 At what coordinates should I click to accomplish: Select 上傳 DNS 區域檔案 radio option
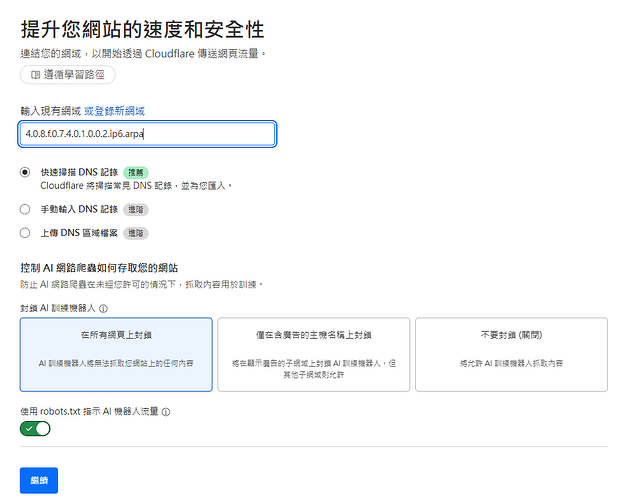pyautogui.click(x=25, y=233)
